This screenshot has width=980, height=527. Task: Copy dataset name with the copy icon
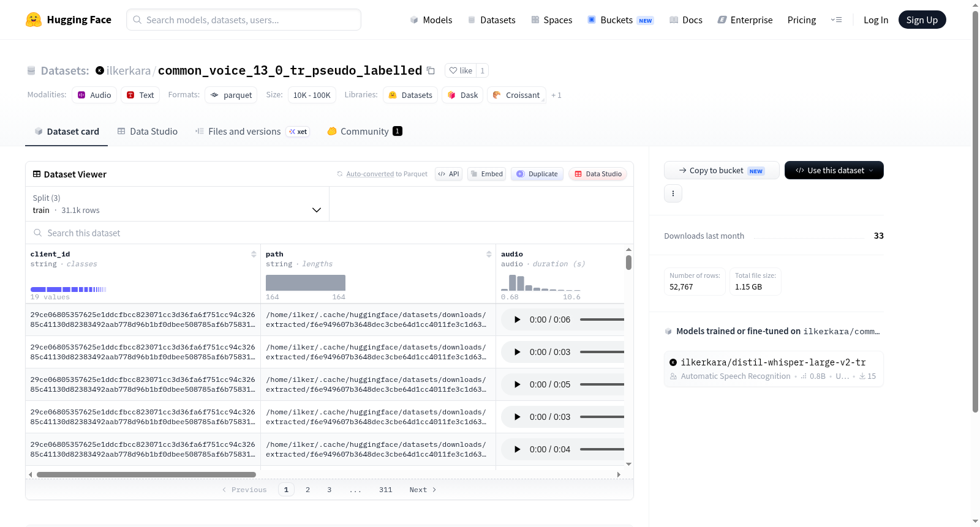pyautogui.click(x=431, y=70)
